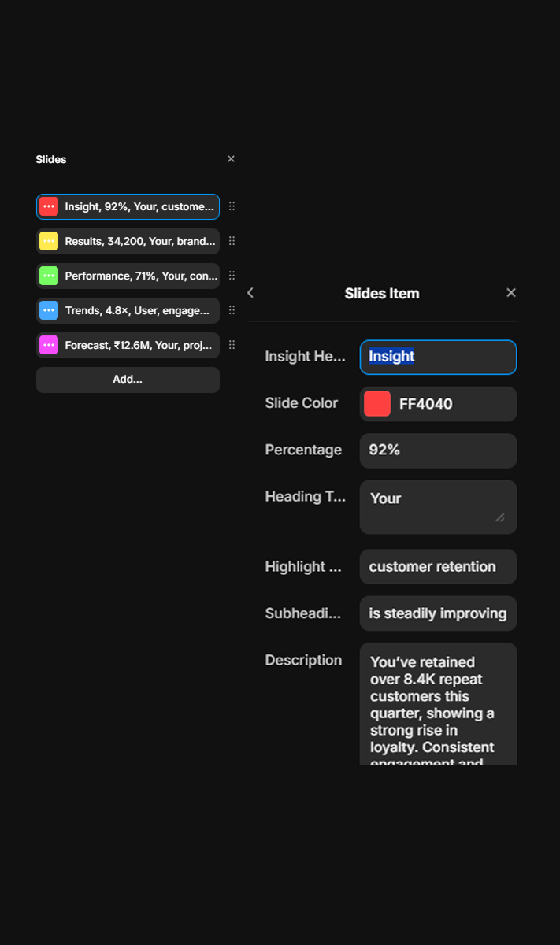Click drag handle next to Forecast slide
560x945 pixels.
232,345
